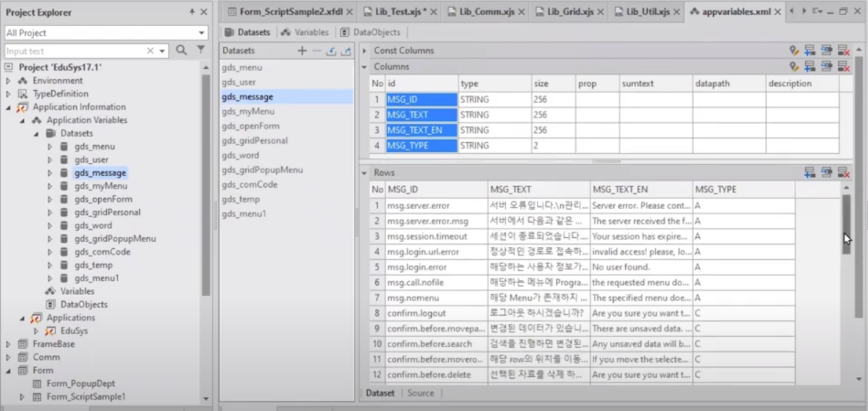Select DataObjects in the project tree
This screenshot has height=411, width=868.
tap(84, 304)
